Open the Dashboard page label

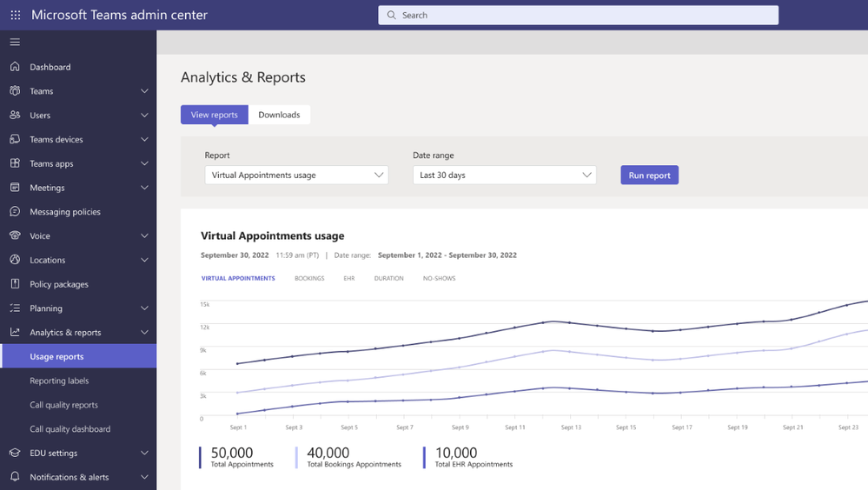pos(50,67)
